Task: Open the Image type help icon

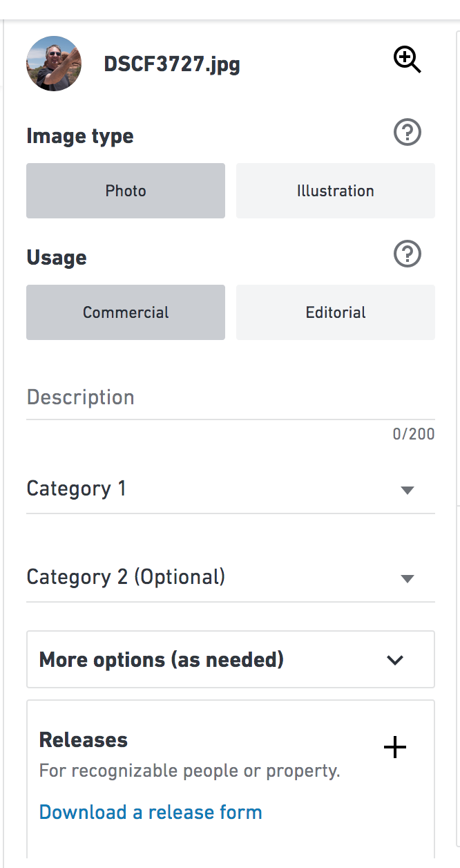Action: click(x=408, y=132)
